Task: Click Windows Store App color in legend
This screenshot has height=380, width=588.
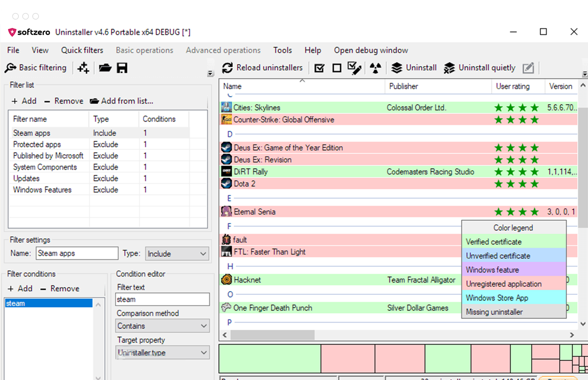Action: point(514,298)
